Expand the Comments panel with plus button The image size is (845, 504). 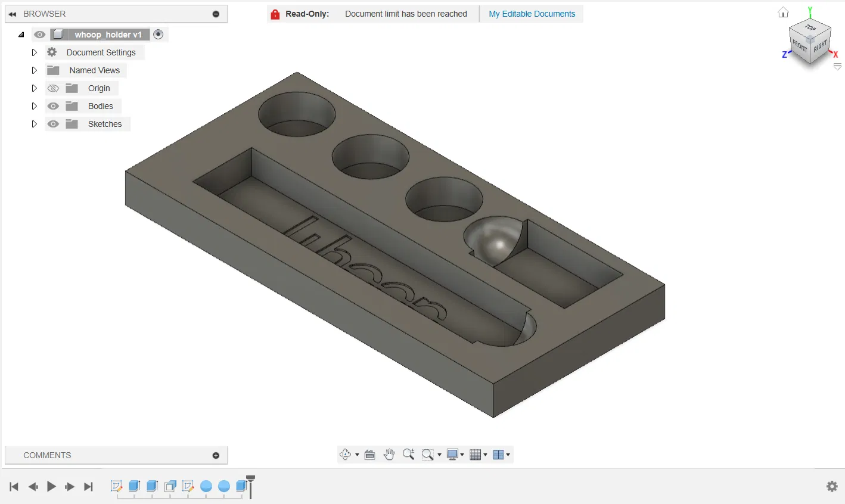(x=216, y=455)
